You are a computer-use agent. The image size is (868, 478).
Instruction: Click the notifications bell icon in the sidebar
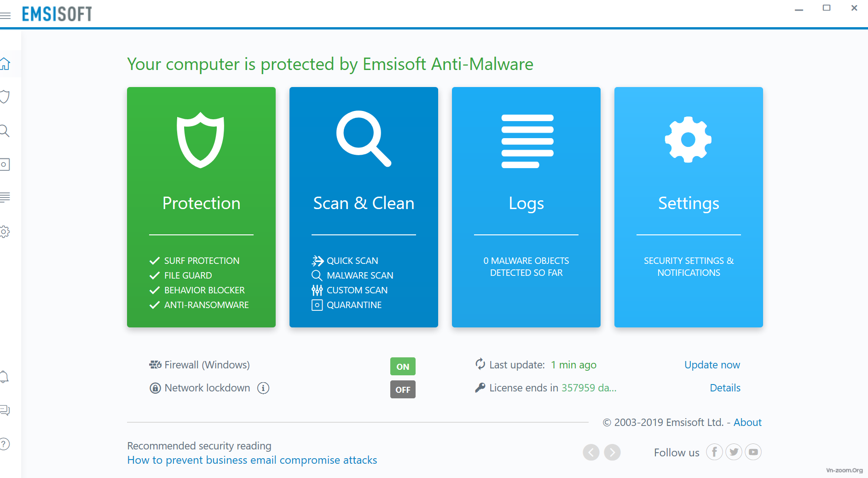pos(5,377)
